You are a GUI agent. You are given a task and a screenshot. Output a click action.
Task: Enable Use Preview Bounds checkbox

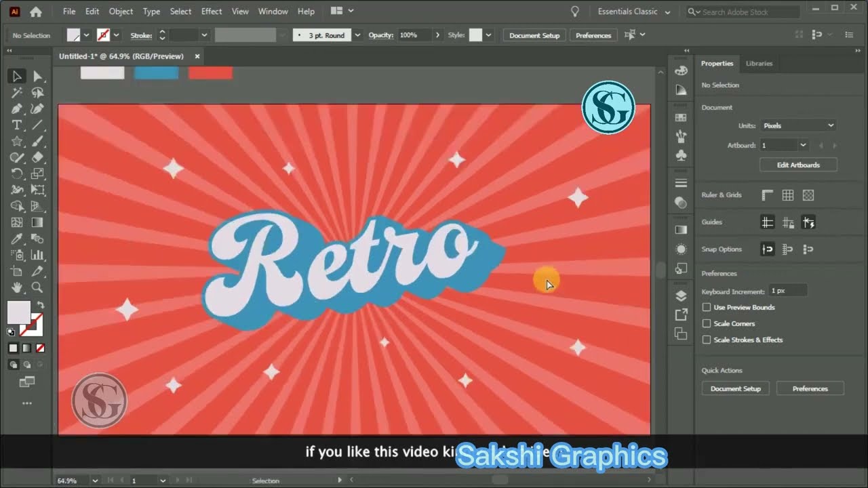707,307
